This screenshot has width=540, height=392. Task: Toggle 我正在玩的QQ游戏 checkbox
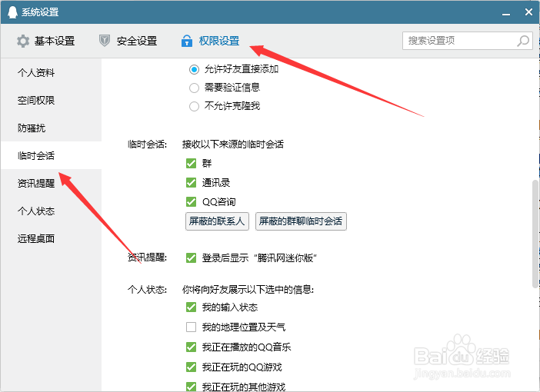click(x=191, y=367)
